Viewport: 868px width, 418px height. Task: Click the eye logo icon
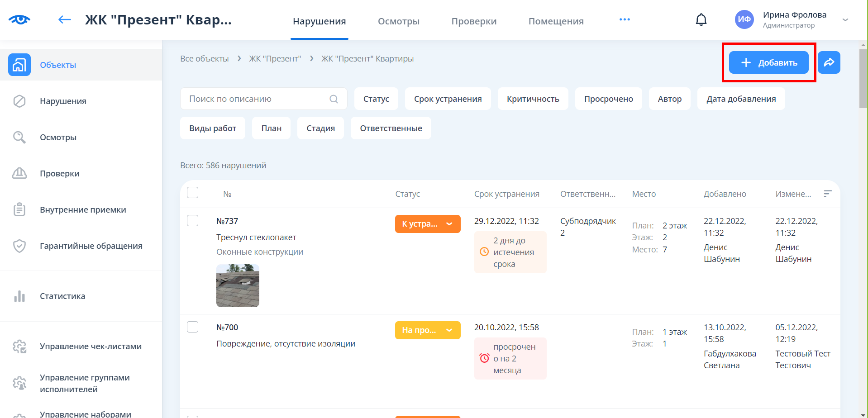[19, 19]
